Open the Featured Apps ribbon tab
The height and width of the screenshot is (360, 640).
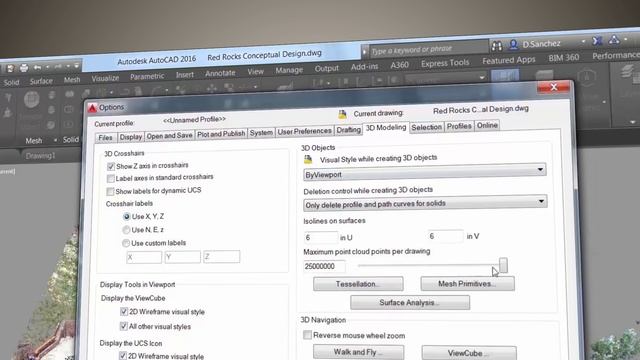[x=509, y=60]
